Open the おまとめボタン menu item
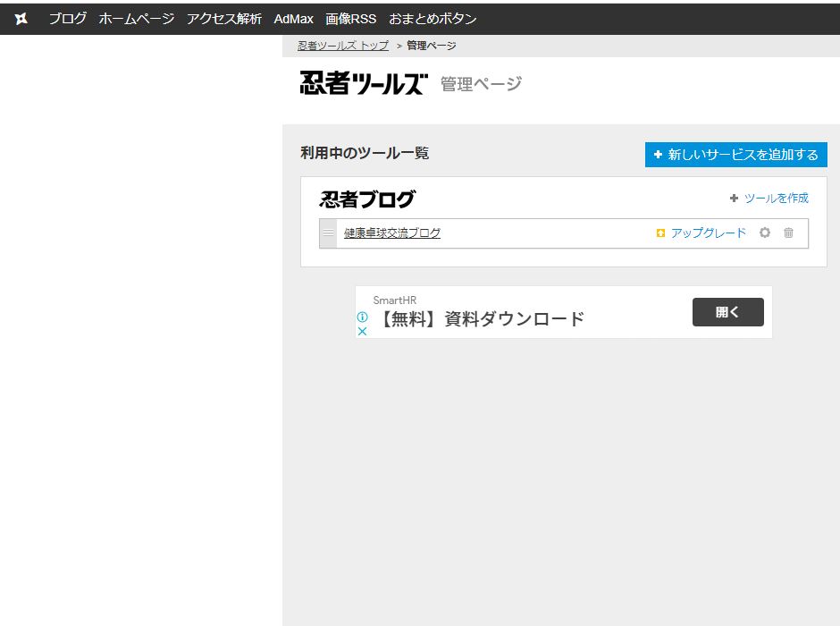Screen dimensions: 840x626 click(433, 19)
